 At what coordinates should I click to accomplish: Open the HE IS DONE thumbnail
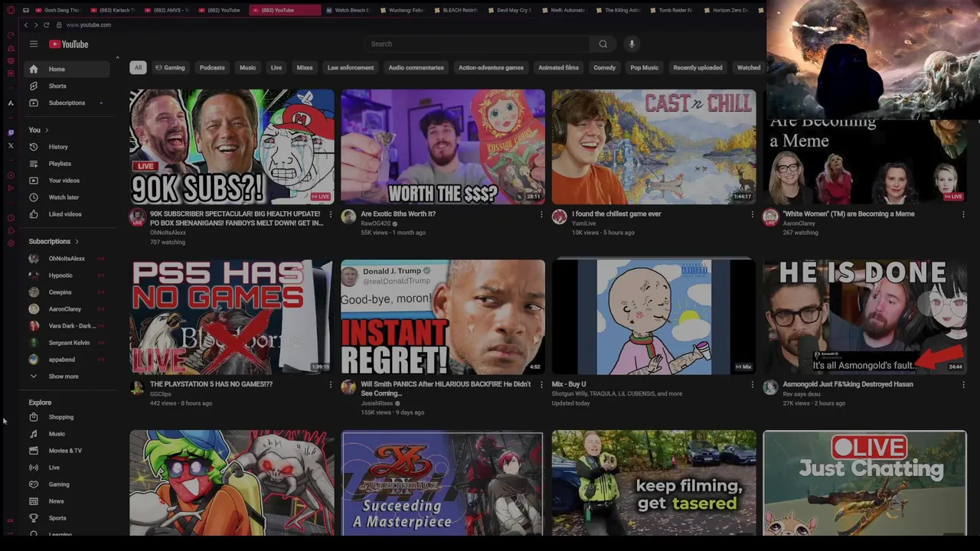[x=865, y=317]
